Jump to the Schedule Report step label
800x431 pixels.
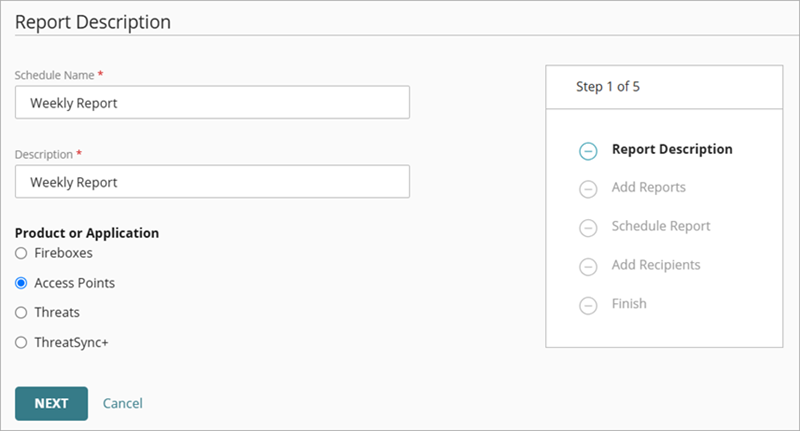(x=661, y=226)
